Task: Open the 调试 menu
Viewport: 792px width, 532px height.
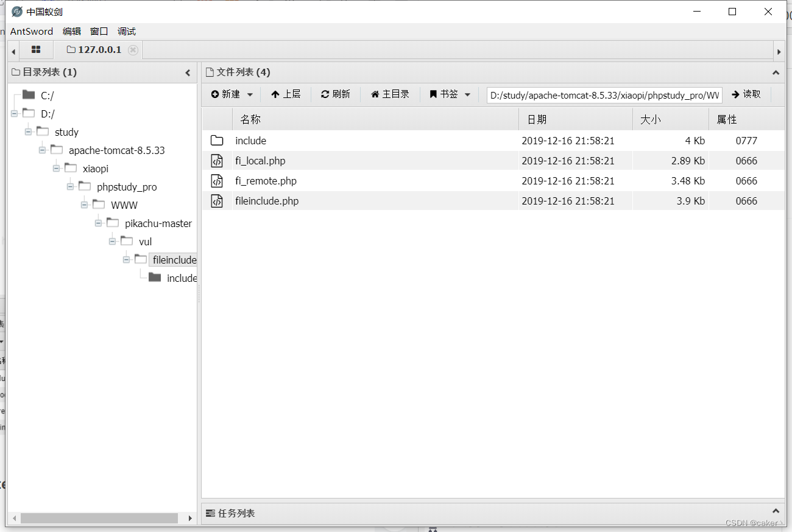Action: pos(127,31)
